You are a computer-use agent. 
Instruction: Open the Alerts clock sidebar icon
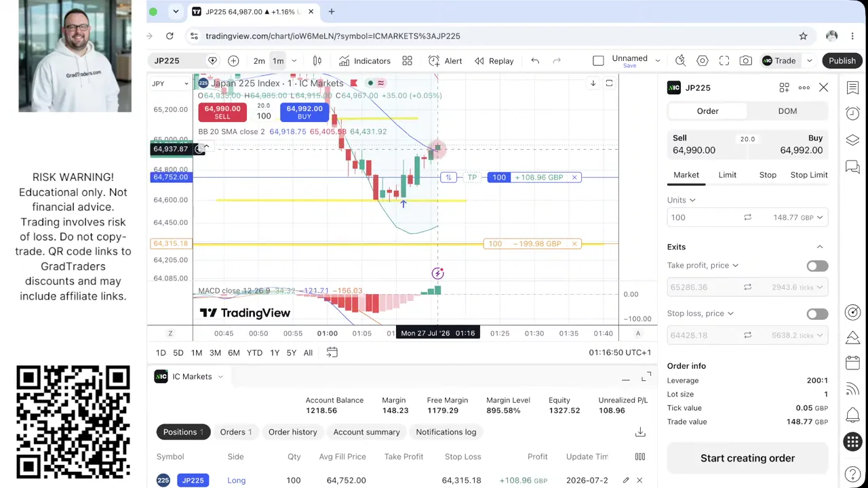[852, 113]
